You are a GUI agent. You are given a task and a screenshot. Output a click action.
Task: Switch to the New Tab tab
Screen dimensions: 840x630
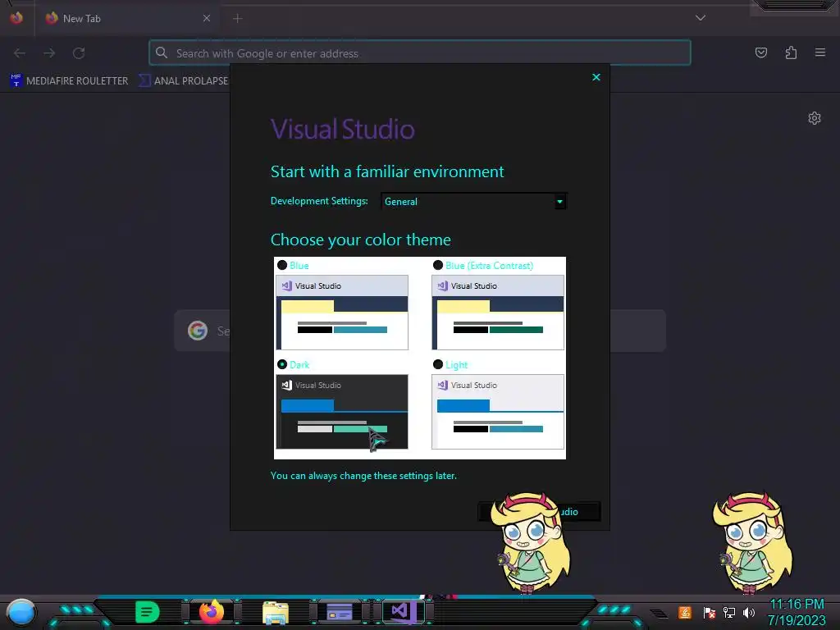(129, 18)
